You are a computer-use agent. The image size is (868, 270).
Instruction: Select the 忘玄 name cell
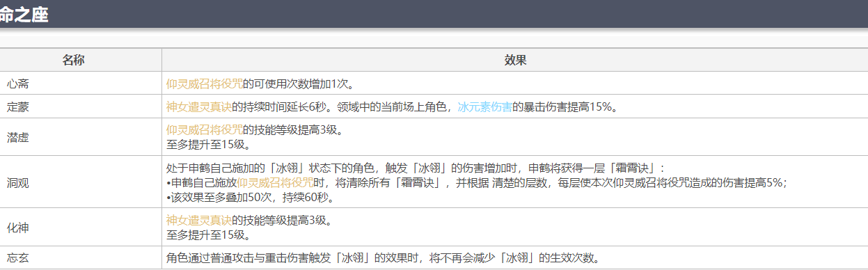point(81,258)
